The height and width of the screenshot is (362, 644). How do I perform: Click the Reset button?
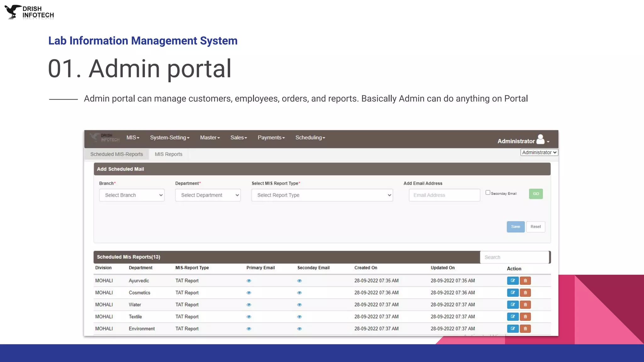click(x=536, y=227)
